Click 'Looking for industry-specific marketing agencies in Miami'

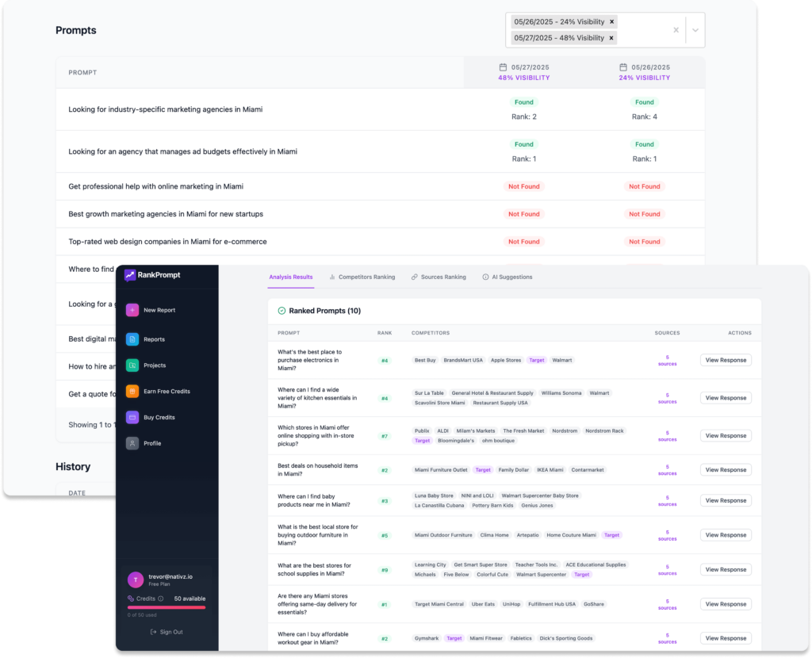[x=165, y=109]
